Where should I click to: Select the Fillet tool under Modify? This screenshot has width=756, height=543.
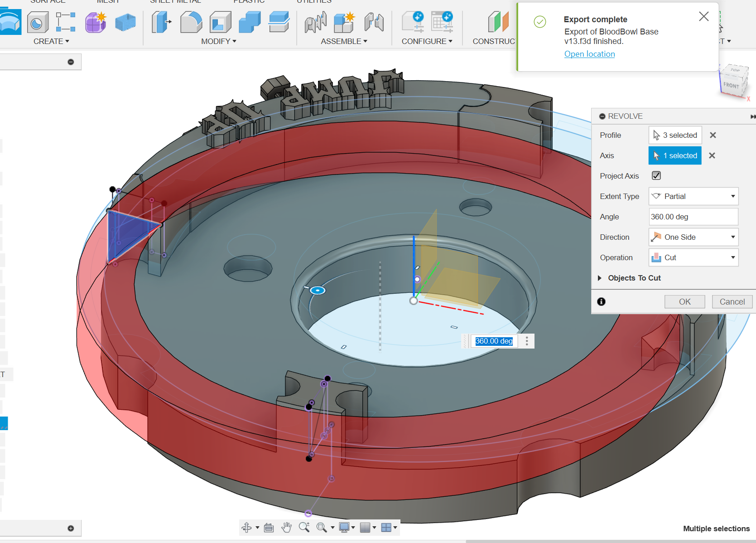191,22
